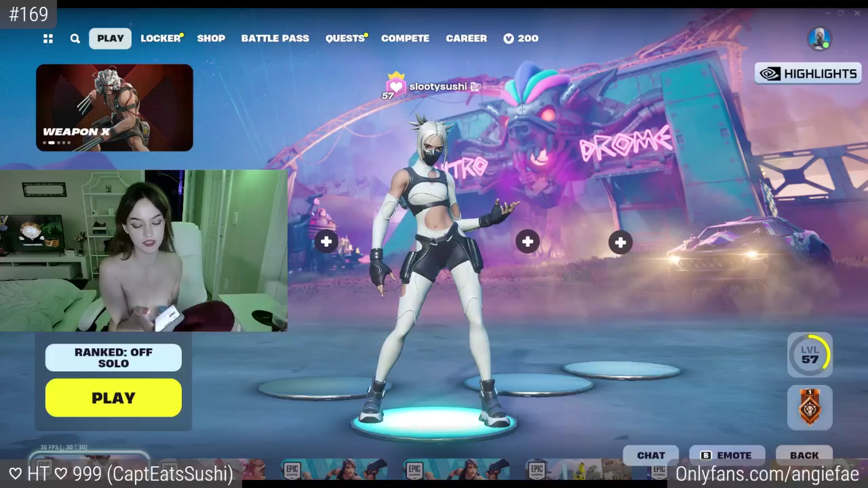Open the Battle Pass tab
The height and width of the screenshot is (488, 868).
[x=275, y=38]
